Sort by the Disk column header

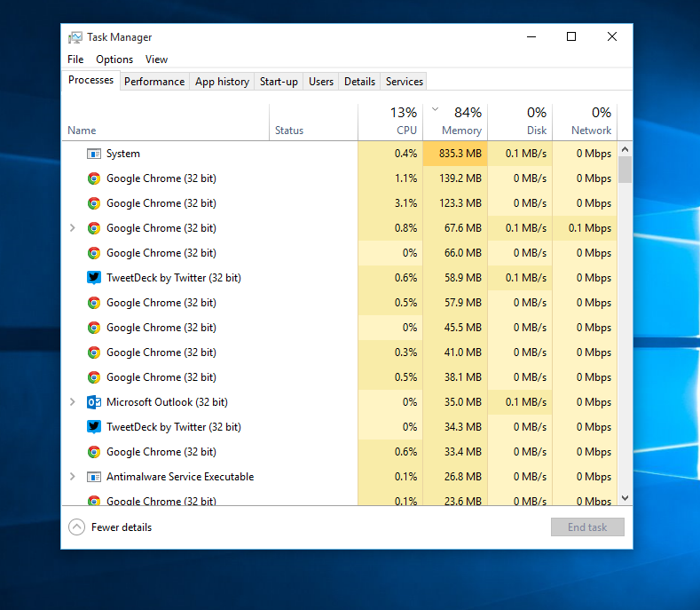tap(520, 123)
